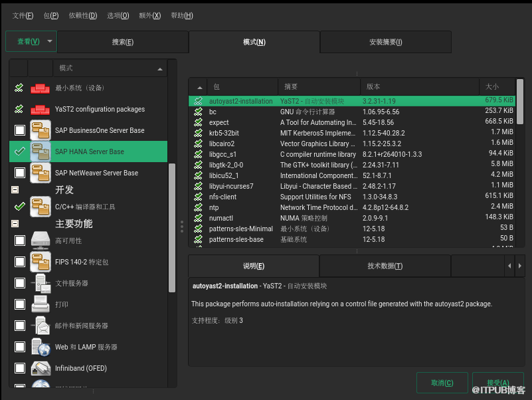
Task: Enable the FIPS 140-2 特定包 checkbox
Action: 20,262
